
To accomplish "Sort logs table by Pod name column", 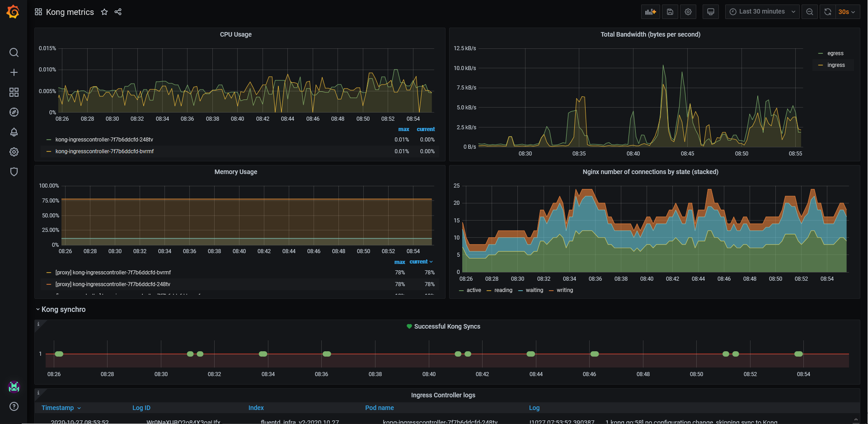I will point(380,408).
